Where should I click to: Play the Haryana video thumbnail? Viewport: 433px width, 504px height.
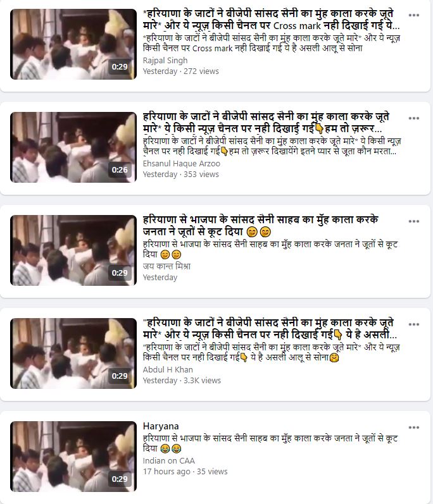tap(73, 457)
